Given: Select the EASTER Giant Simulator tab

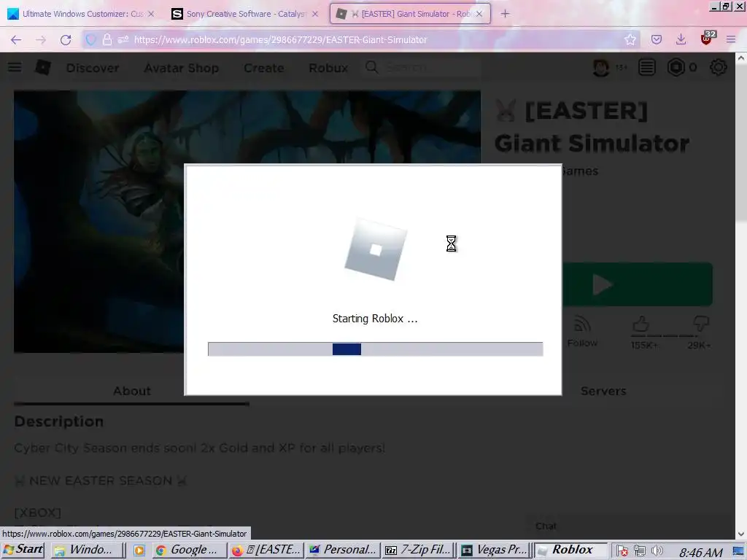Looking at the screenshot, I should coord(410,14).
